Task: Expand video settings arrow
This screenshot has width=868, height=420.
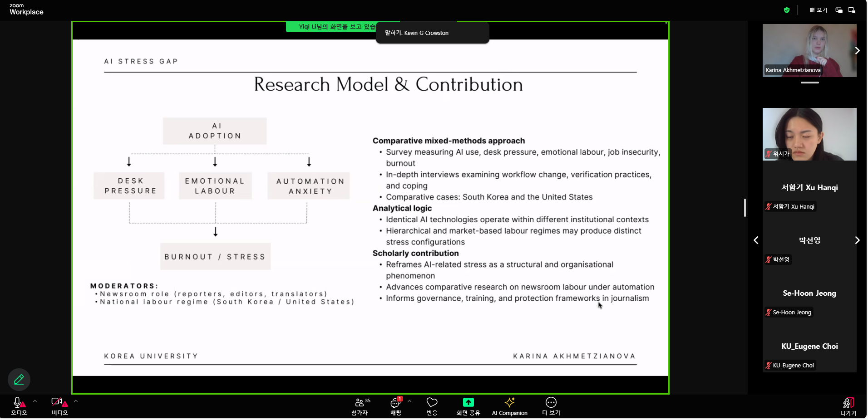Action: 76,401
